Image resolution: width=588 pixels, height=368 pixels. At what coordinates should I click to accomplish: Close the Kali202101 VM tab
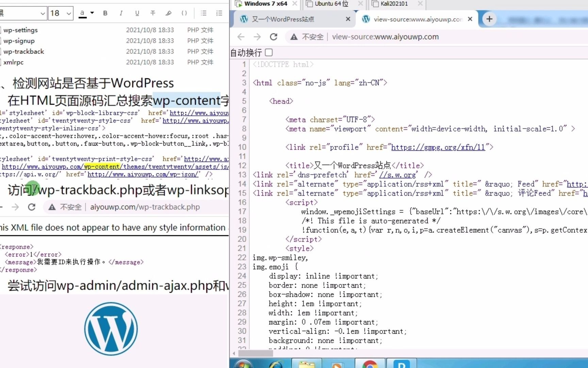pyautogui.click(x=420, y=4)
